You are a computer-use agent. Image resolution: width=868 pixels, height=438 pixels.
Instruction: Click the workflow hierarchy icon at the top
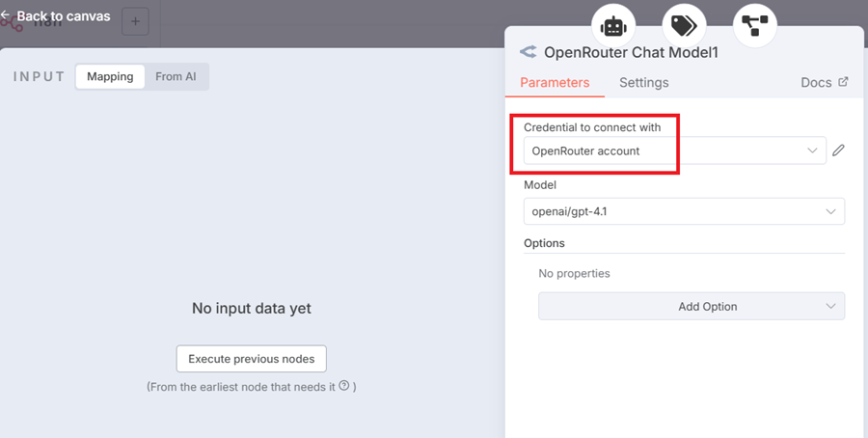pyautogui.click(x=754, y=25)
